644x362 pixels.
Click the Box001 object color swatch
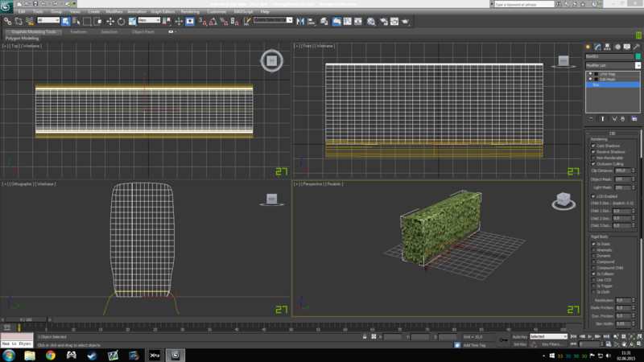(x=638, y=57)
